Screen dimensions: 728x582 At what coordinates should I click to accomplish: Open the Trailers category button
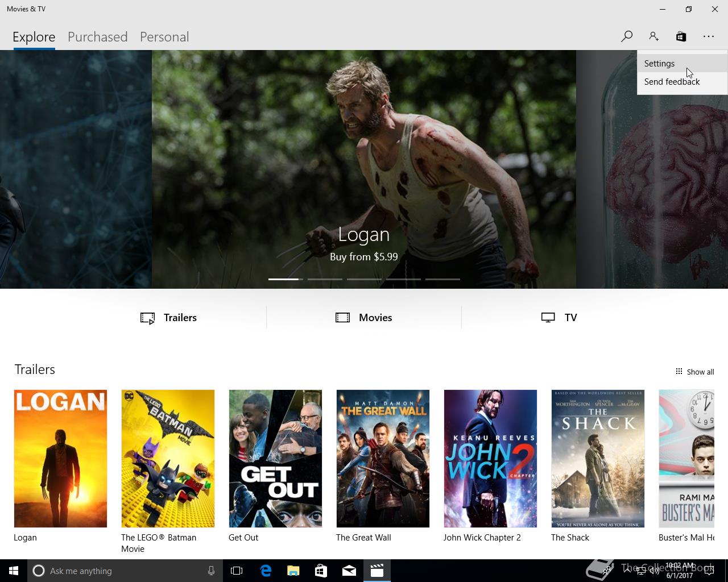click(168, 318)
